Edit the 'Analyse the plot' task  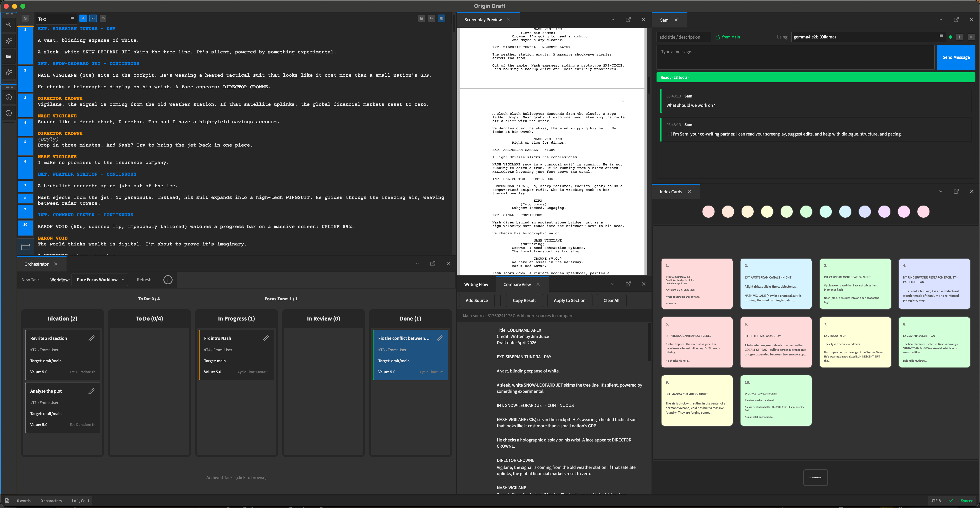coord(91,391)
